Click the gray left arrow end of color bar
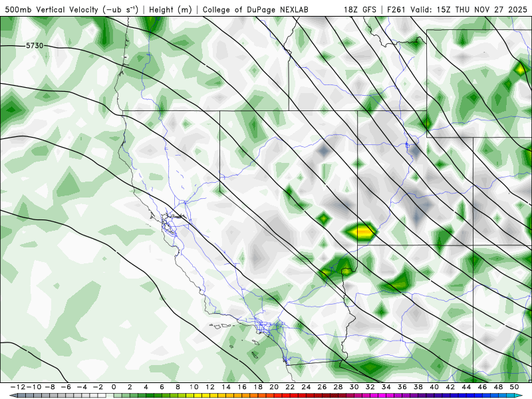The image size is (532, 399). tap(13, 396)
